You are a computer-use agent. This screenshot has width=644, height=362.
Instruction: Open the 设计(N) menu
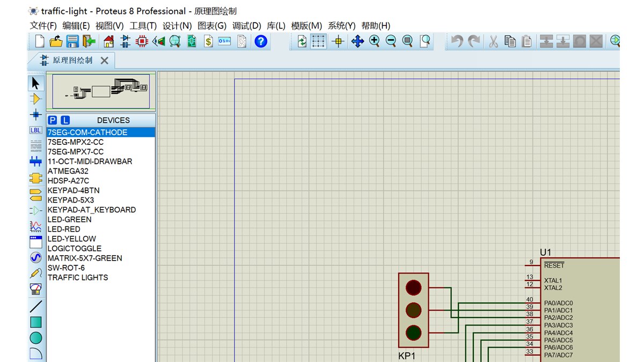(177, 26)
